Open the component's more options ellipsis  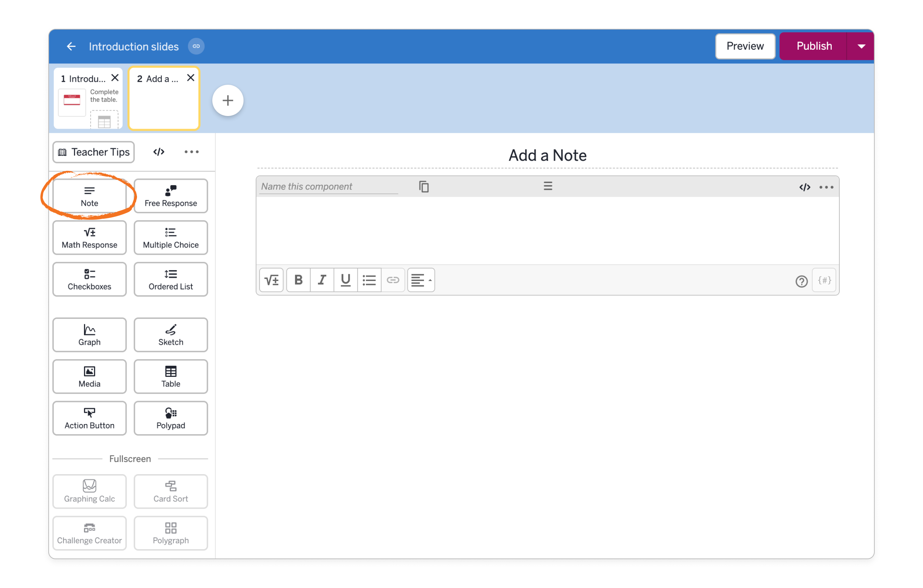[826, 187]
